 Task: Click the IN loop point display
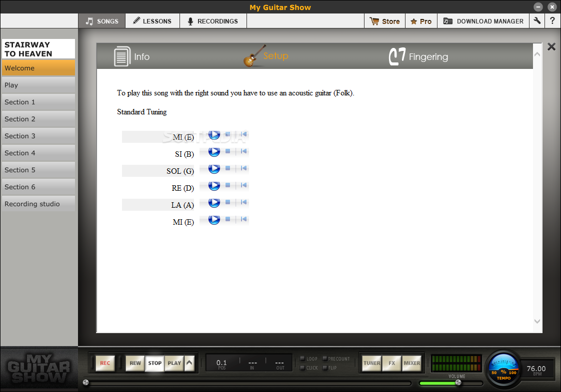click(252, 364)
